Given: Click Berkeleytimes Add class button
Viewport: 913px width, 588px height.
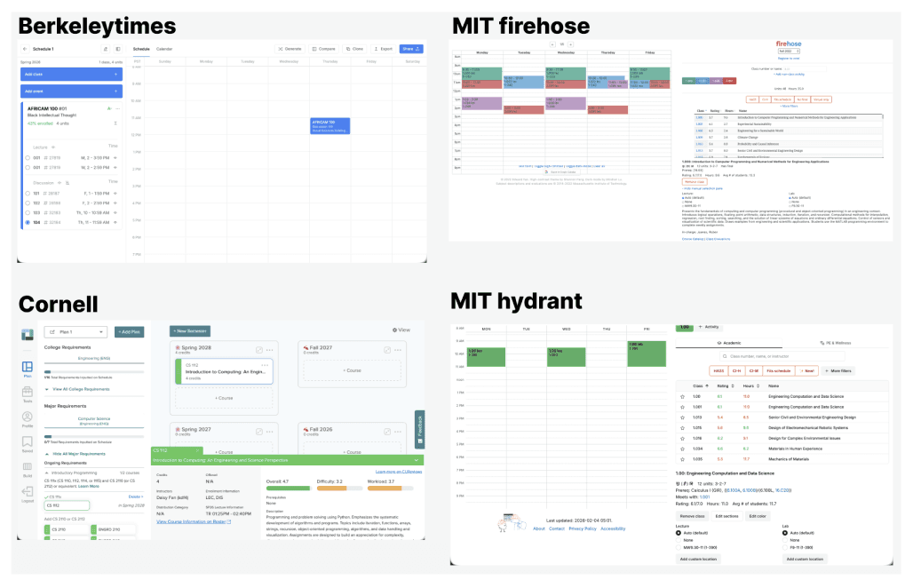Looking at the screenshot, I should [x=71, y=75].
